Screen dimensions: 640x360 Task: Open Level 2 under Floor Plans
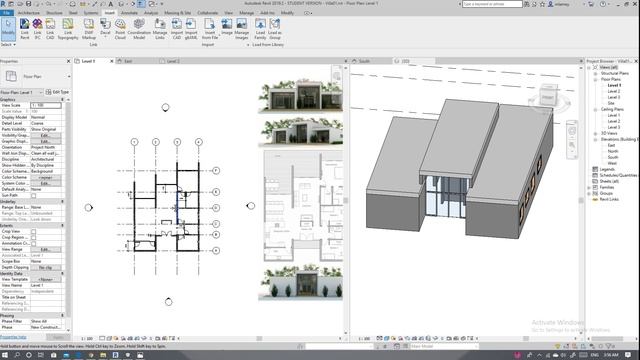tap(613, 91)
